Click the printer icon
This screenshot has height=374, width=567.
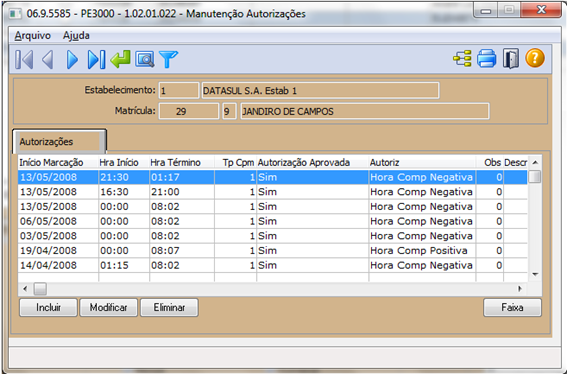(x=487, y=59)
